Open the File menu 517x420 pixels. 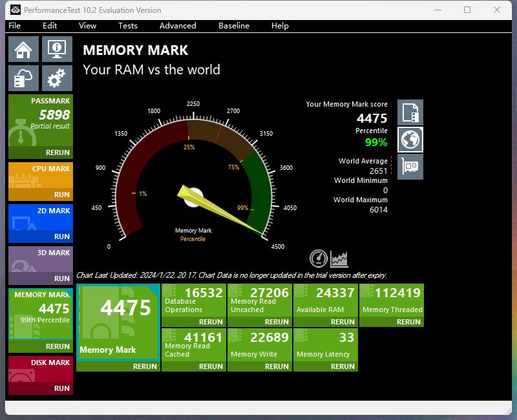[x=14, y=26]
